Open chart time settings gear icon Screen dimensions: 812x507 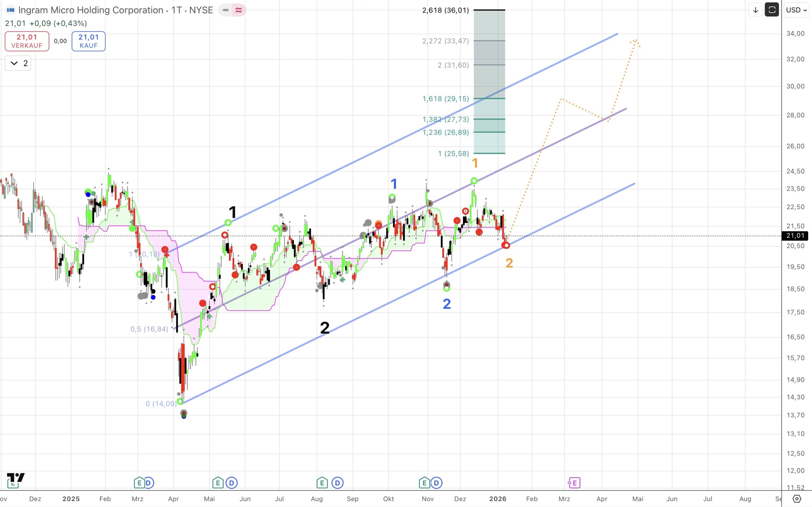(x=797, y=499)
